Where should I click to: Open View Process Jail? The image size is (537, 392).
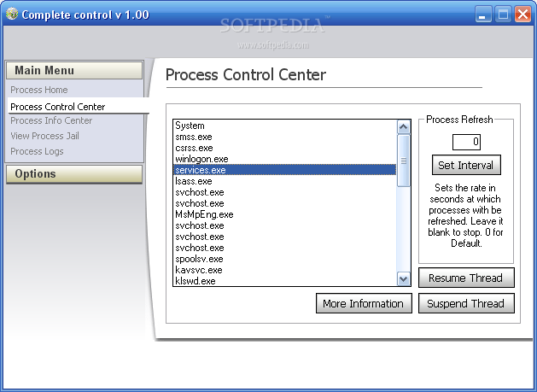tap(45, 136)
